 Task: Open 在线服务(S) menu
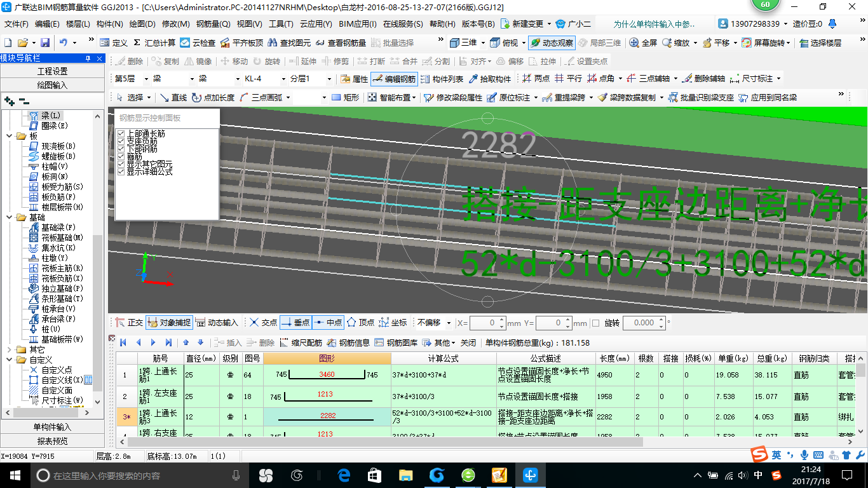pos(403,24)
